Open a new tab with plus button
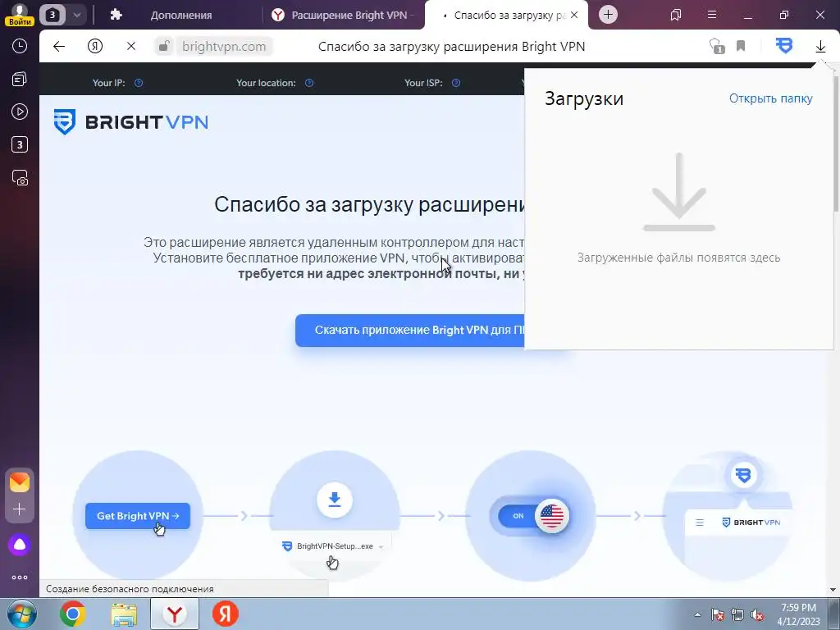The height and width of the screenshot is (630, 840). [608, 15]
